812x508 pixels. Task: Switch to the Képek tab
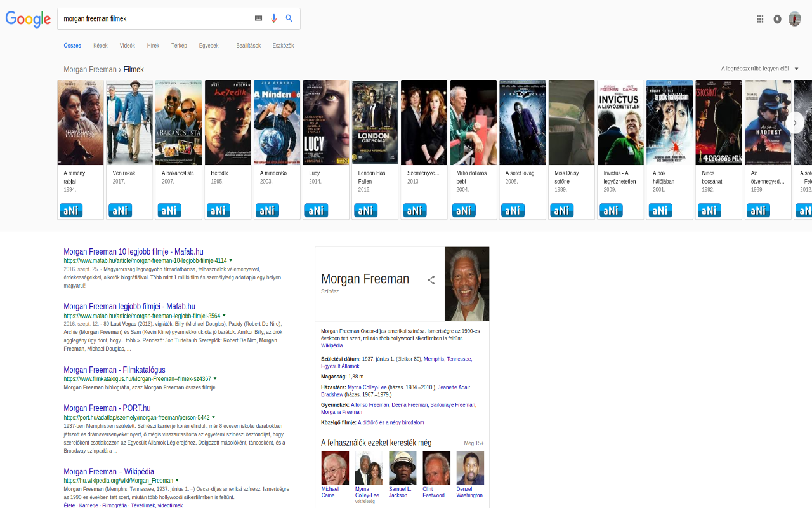100,46
